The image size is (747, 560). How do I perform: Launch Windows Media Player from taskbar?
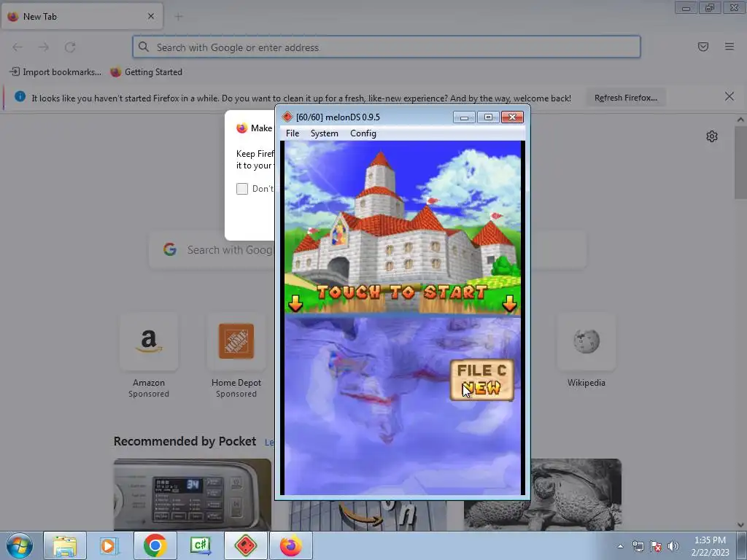[109, 545]
